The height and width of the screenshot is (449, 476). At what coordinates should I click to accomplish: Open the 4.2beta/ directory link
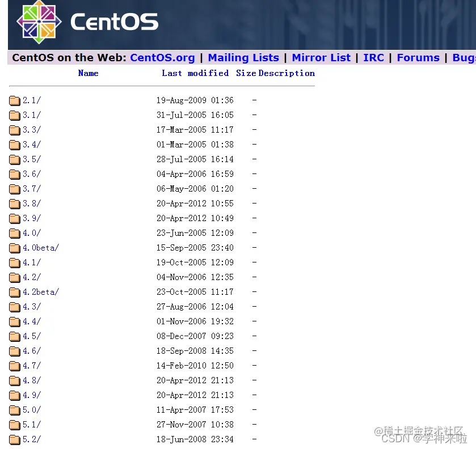(41, 292)
